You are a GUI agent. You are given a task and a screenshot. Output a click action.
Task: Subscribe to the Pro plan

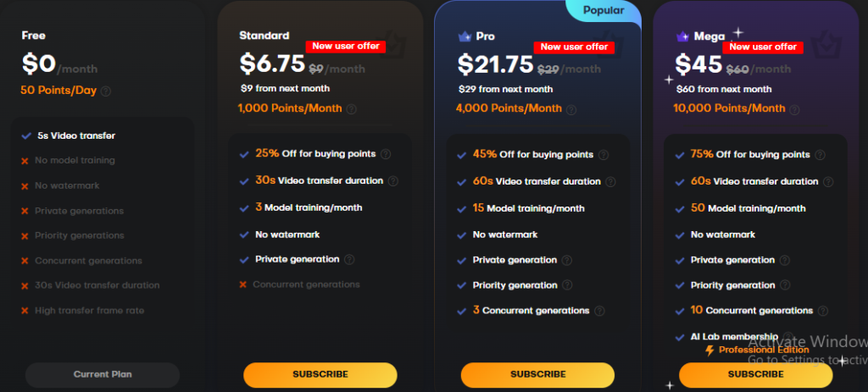coord(537,374)
